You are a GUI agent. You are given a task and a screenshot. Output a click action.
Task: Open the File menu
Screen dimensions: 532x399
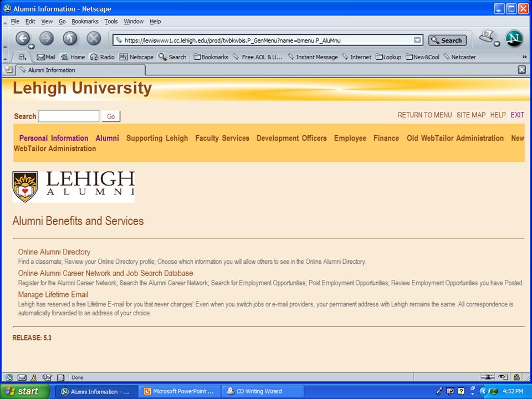15,22
